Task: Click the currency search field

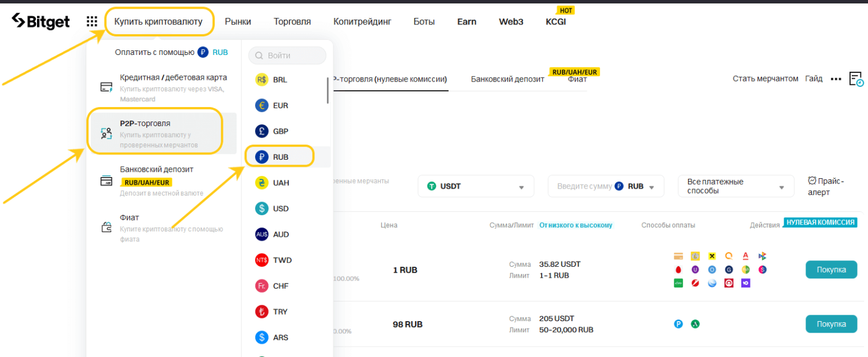Action: [287, 56]
